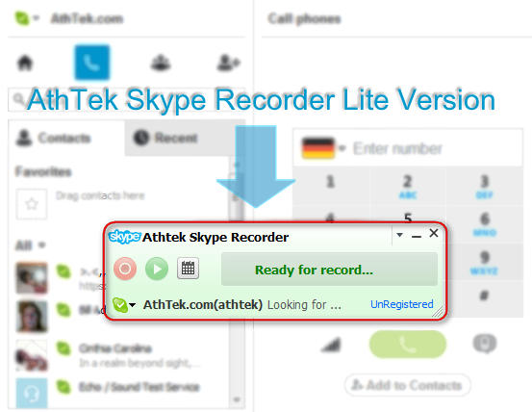Click the green call button on dial pad
The height and width of the screenshot is (412, 532).
click(x=408, y=344)
